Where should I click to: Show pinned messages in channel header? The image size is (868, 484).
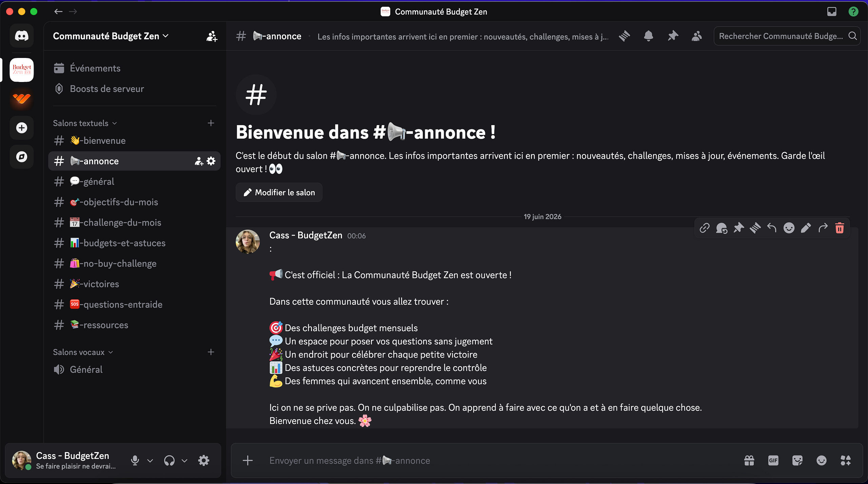pos(673,36)
